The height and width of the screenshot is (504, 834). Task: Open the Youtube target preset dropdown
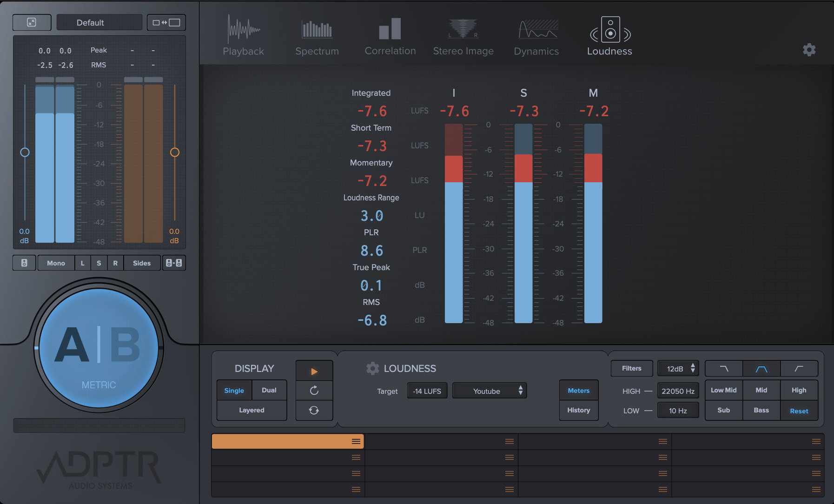coord(490,391)
